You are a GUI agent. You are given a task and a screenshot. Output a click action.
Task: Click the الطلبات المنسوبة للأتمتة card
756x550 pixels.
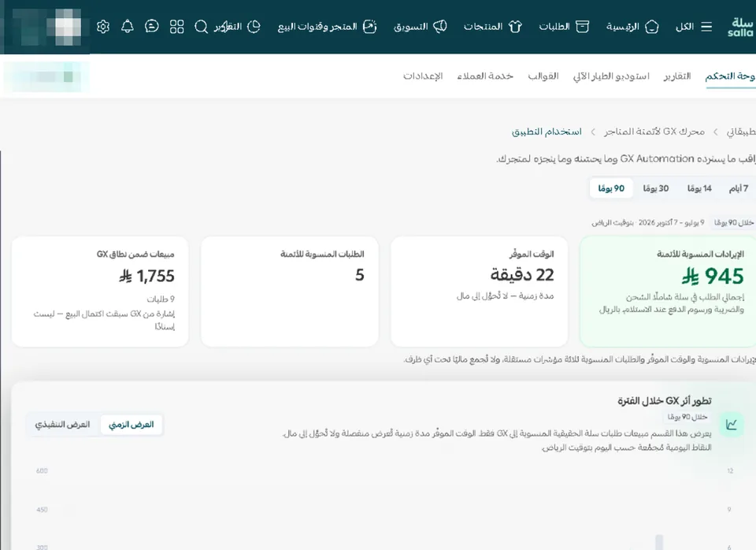[290, 292]
